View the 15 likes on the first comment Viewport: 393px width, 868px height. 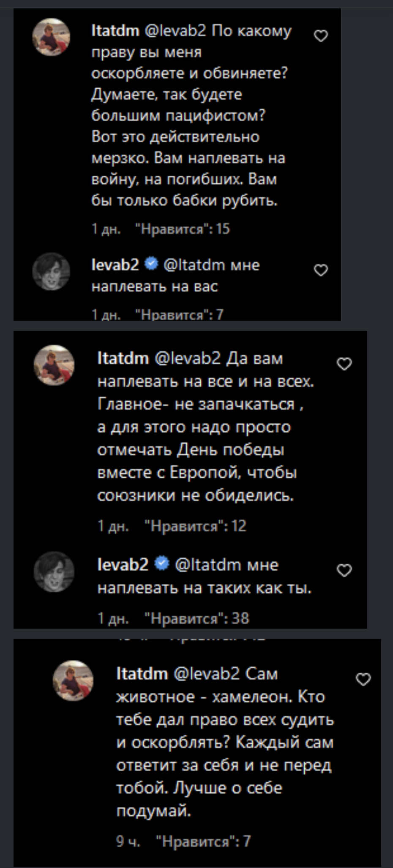point(183,229)
